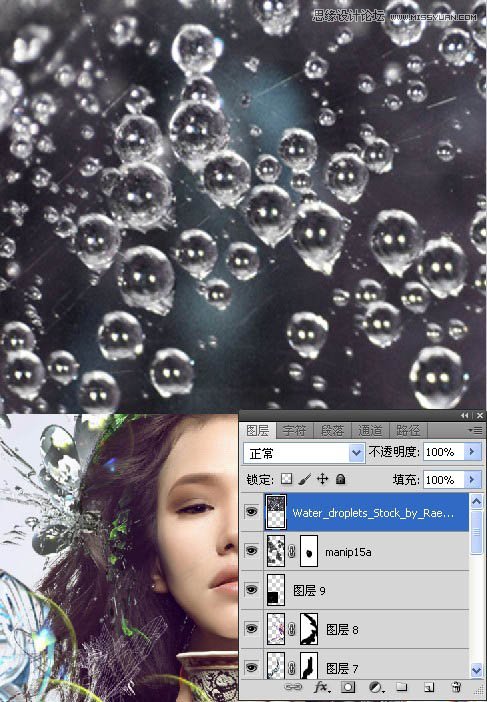Click the 图层 8 layer mask thumbnail
Screen dimensions: 487x702
coord(308,629)
